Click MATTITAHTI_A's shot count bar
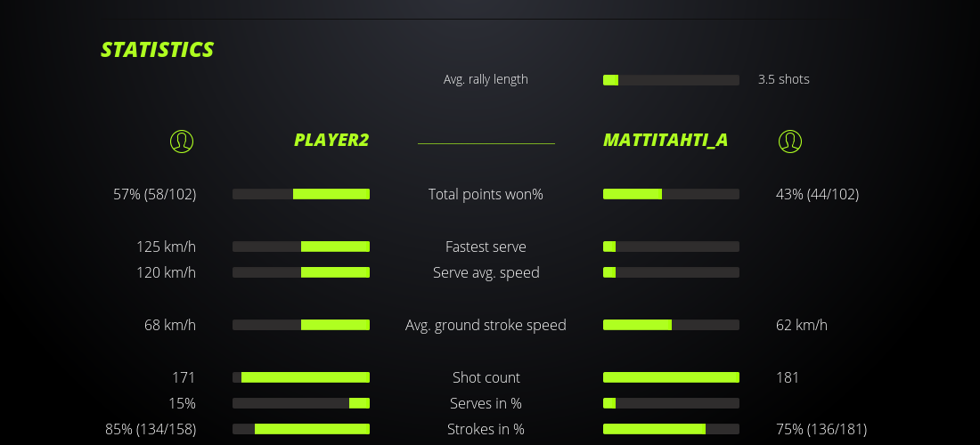The width and height of the screenshot is (980, 445). click(x=671, y=377)
